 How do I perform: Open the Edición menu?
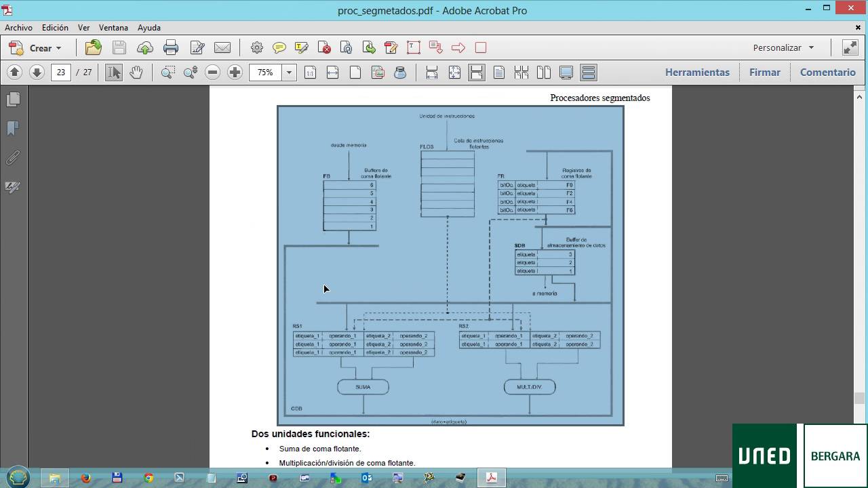[x=55, y=28]
